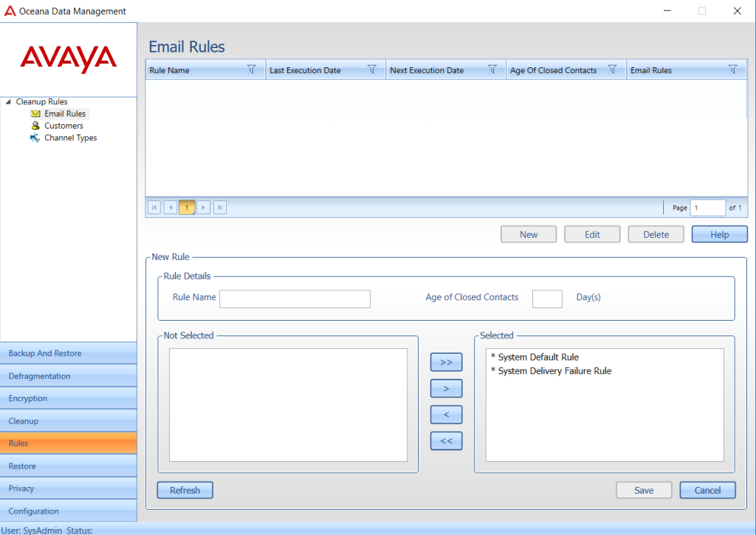Go to previous page of rules grid
The image size is (756, 535).
tap(171, 208)
